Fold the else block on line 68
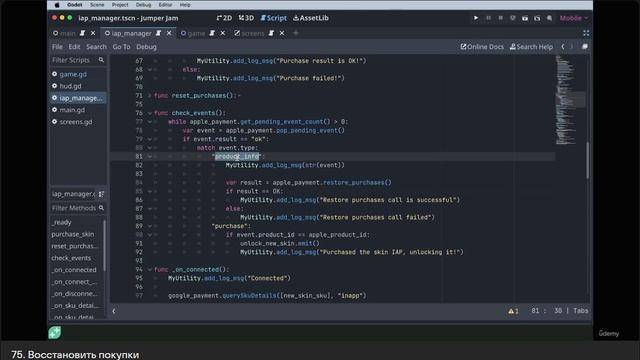640x360 pixels. tap(149, 69)
